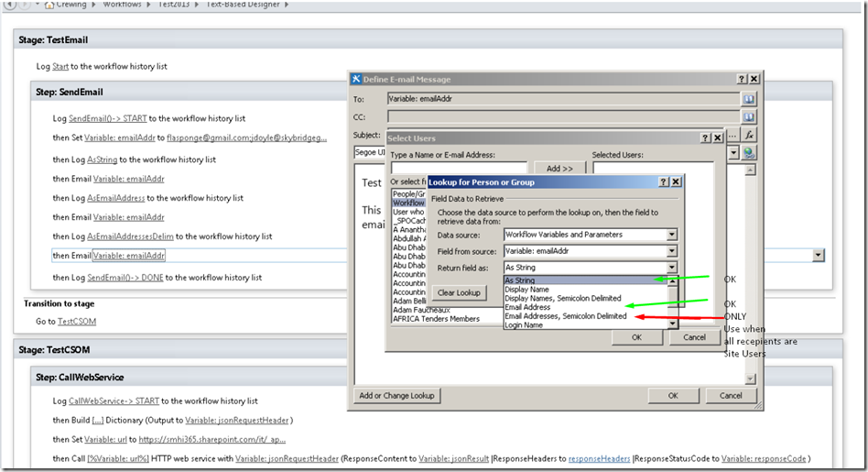The width and height of the screenshot is (868, 472).
Task: Click the empty CC field
Action: (x=563, y=117)
